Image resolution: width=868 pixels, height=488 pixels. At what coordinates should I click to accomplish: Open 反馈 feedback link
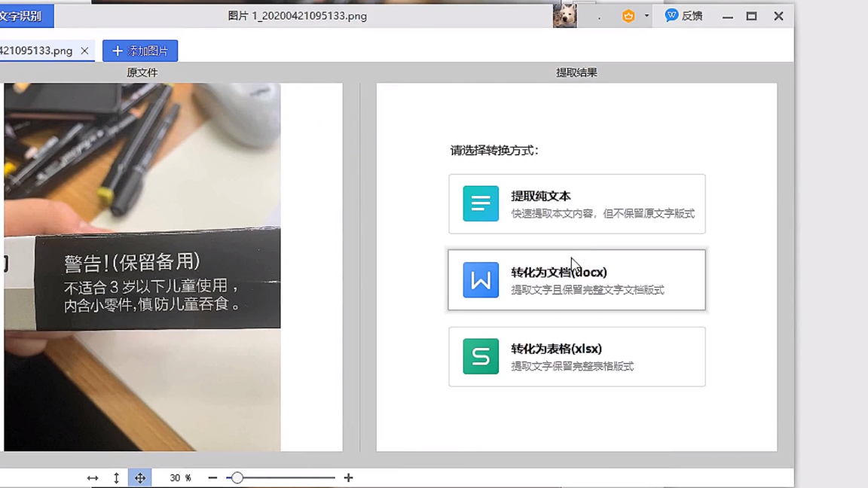pyautogui.click(x=683, y=16)
